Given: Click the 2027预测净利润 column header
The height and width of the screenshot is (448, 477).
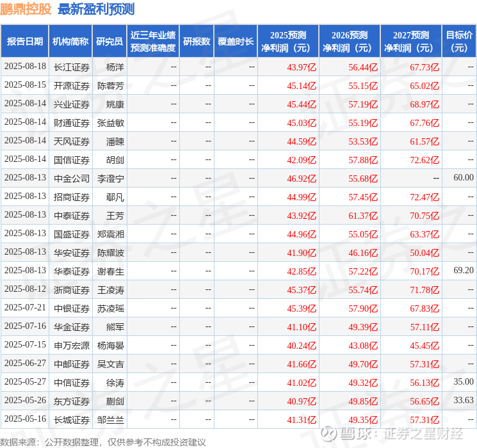Looking at the screenshot, I should click(x=411, y=42).
